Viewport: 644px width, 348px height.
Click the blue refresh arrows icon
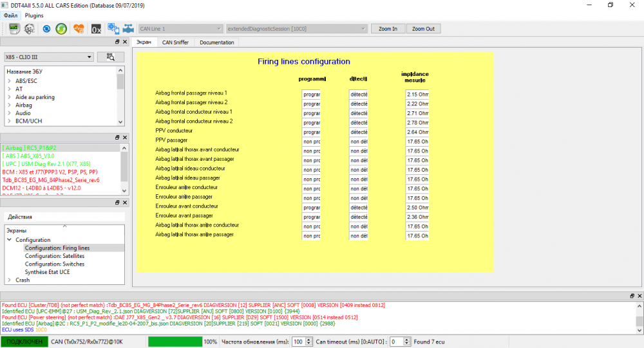click(46, 29)
